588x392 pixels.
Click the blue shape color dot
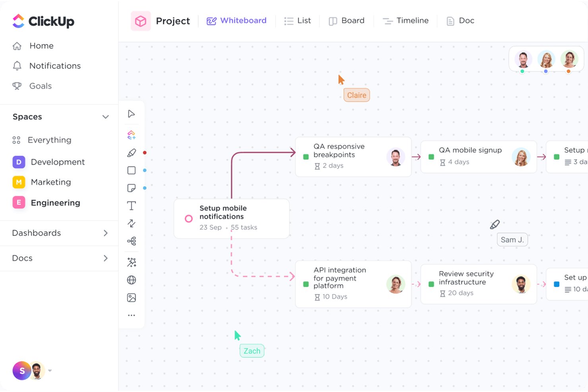pos(145,170)
